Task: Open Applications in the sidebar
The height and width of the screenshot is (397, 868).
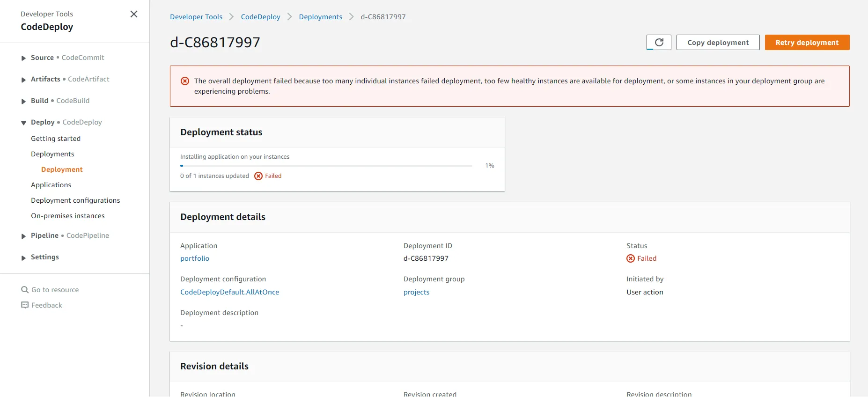Action: (51, 185)
